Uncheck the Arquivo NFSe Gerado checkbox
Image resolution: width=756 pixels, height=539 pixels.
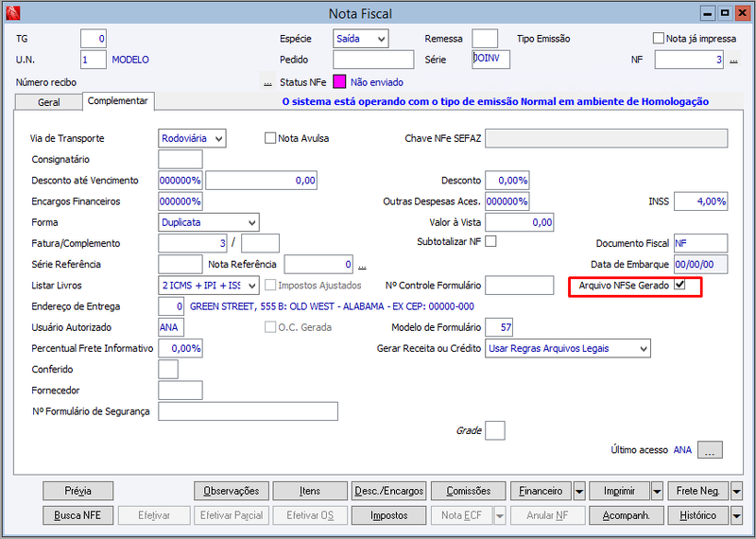coord(679,285)
